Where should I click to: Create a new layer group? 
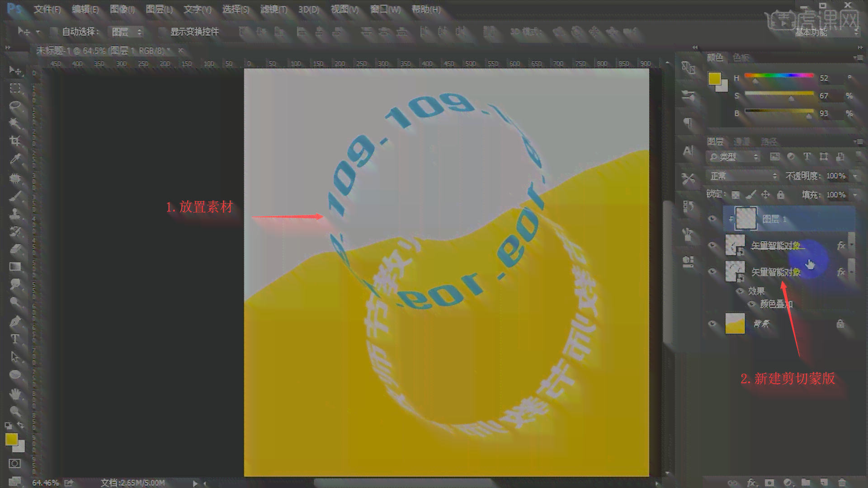click(x=806, y=483)
